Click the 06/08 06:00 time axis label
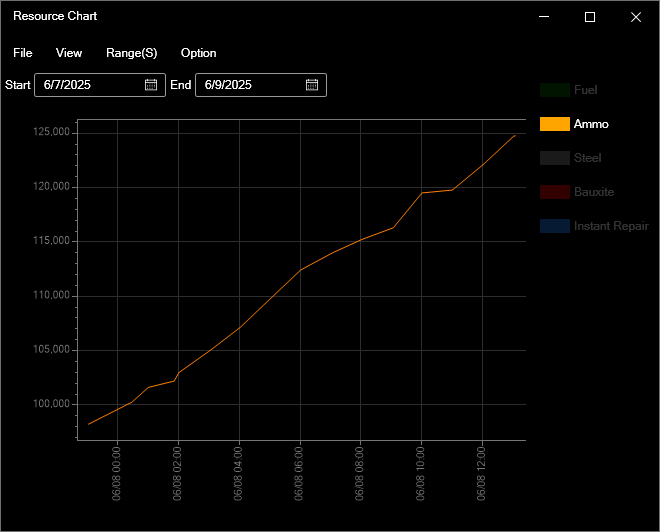 [x=299, y=474]
